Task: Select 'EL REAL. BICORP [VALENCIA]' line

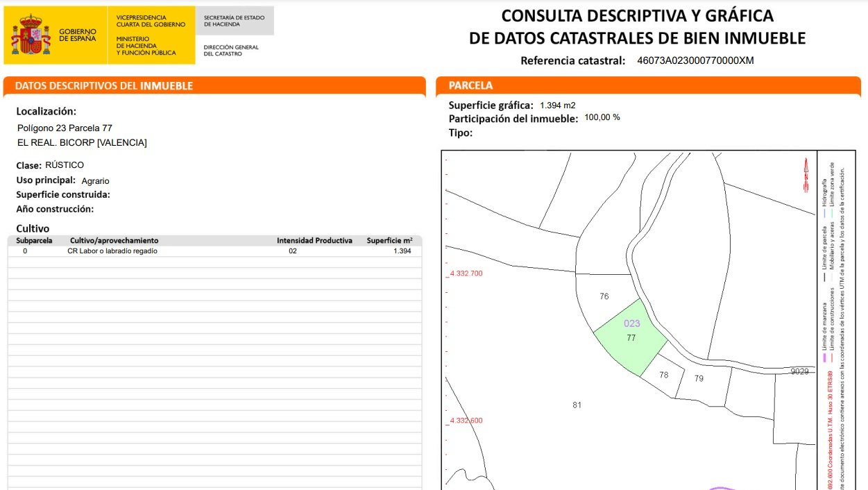Action: (x=82, y=143)
